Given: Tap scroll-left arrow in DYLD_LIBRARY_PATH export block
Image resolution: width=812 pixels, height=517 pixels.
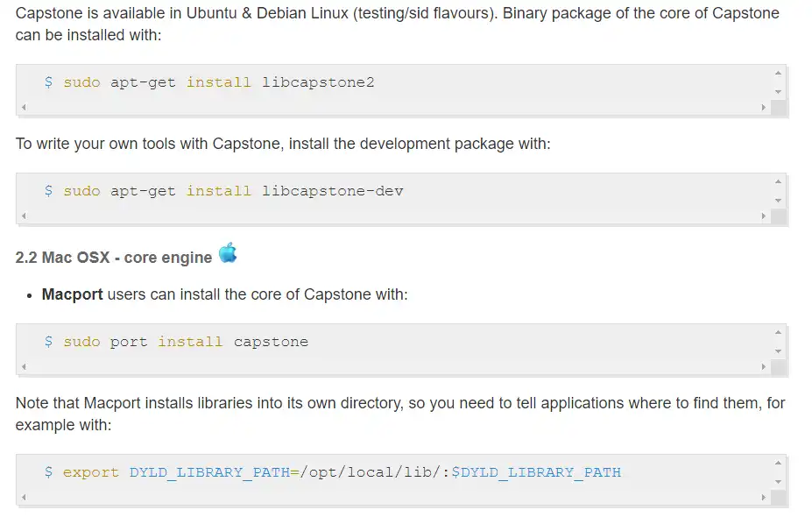Looking at the screenshot, I should click(x=24, y=498).
